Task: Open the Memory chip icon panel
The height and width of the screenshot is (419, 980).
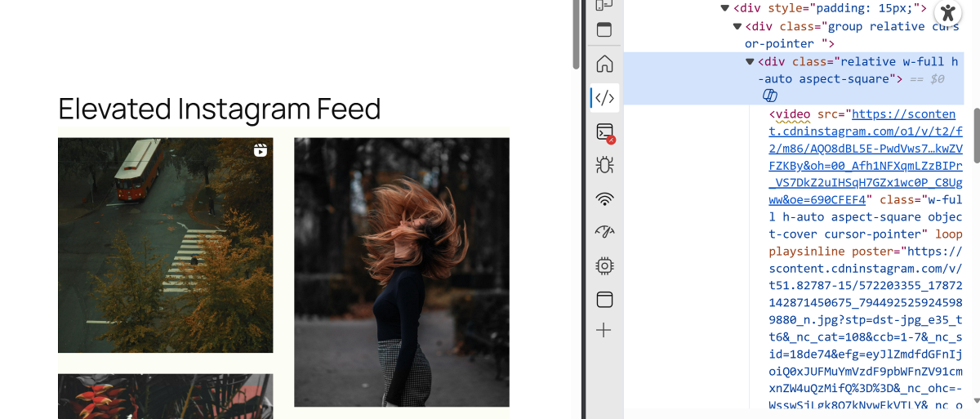Action: coord(604,265)
